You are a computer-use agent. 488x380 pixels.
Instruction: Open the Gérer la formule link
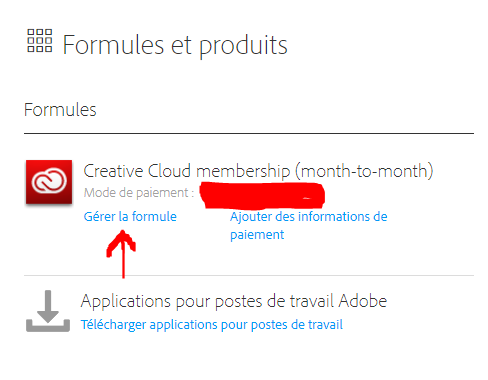pos(130,217)
